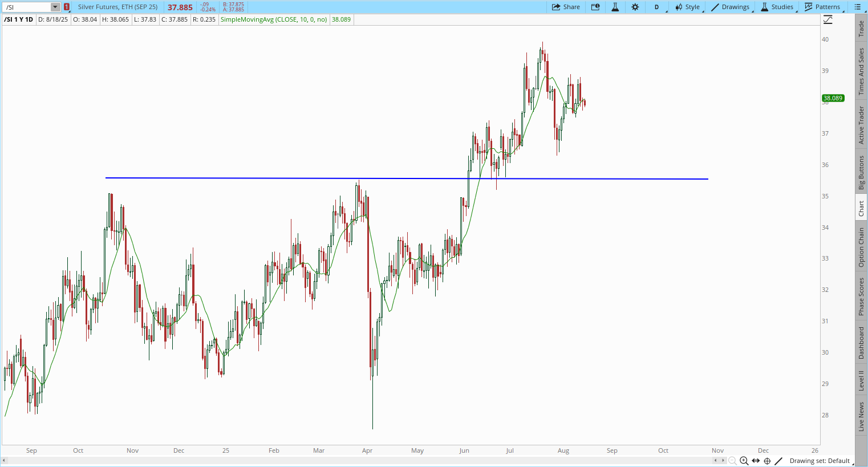Screen dimensions: 868x467
Task: Click the SimpleMovingAvg study label
Action: tap(274, 19)
